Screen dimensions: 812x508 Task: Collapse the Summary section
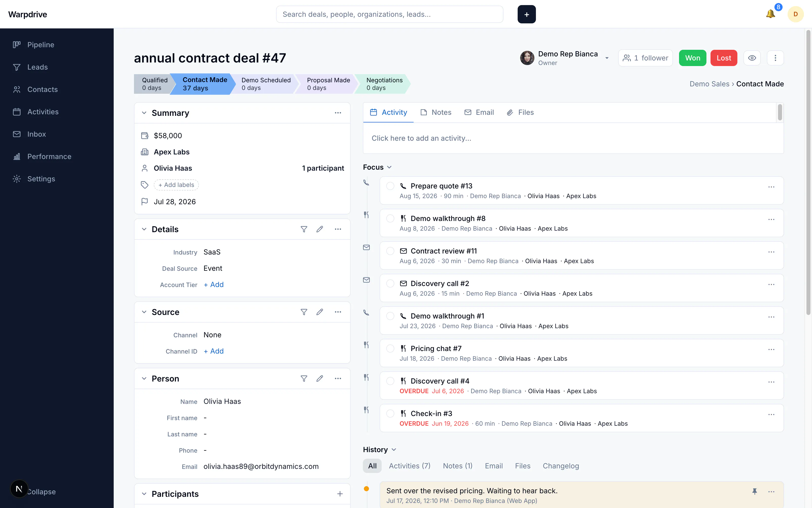[144, 113]
